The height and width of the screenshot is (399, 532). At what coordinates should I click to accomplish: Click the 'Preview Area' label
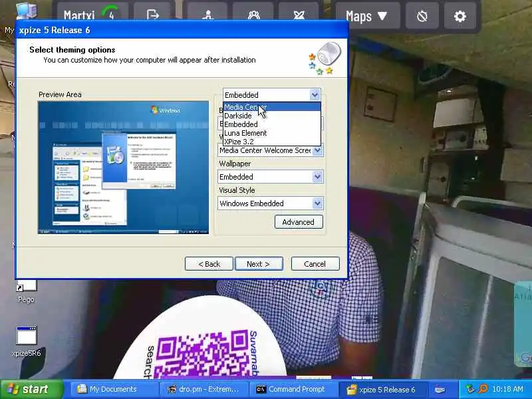[60, 94]
